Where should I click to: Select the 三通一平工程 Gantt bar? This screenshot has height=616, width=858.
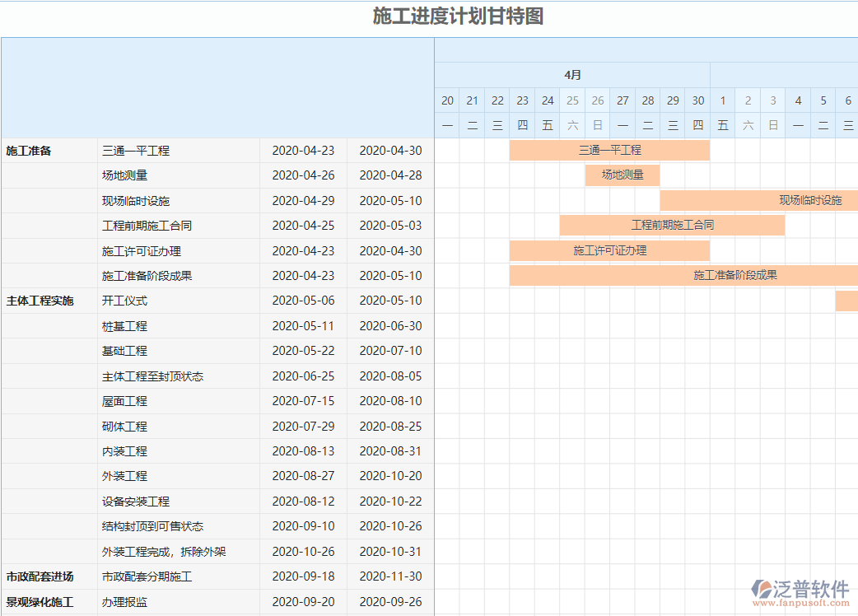pyautogui.click(x=609, y=150)
